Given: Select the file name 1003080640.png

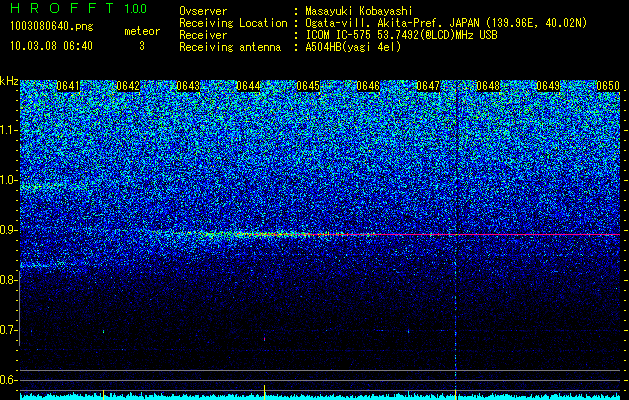Looking at the screenshot, I should 52,27.
